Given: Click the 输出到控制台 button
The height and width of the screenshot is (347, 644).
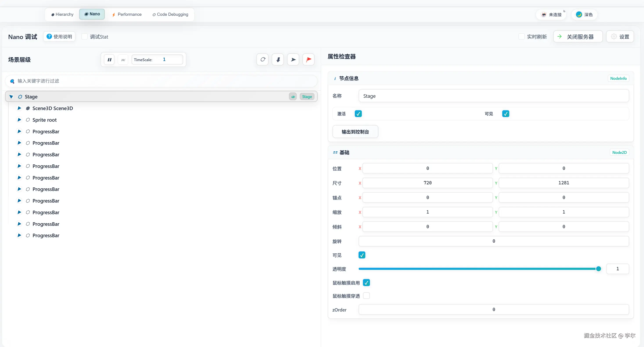Looking at the screenshot, I should 355,132.
